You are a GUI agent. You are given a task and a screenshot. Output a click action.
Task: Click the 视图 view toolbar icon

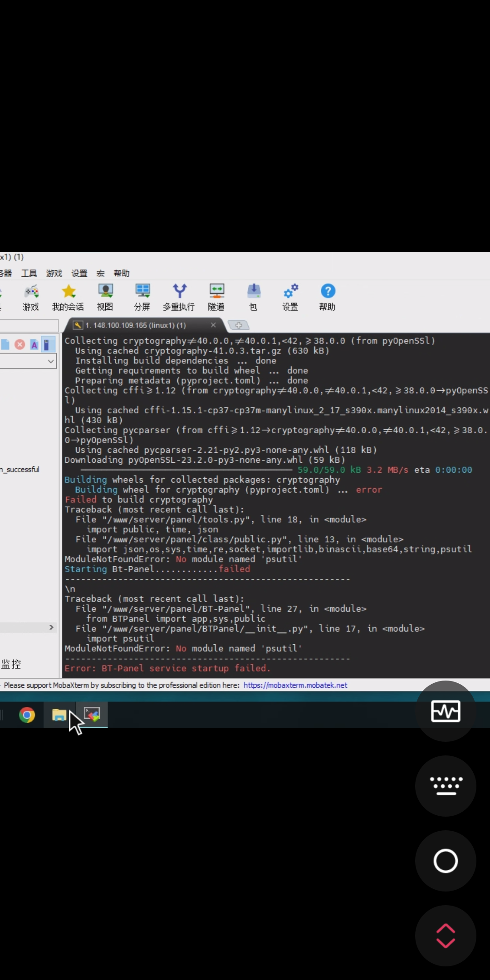105,297
